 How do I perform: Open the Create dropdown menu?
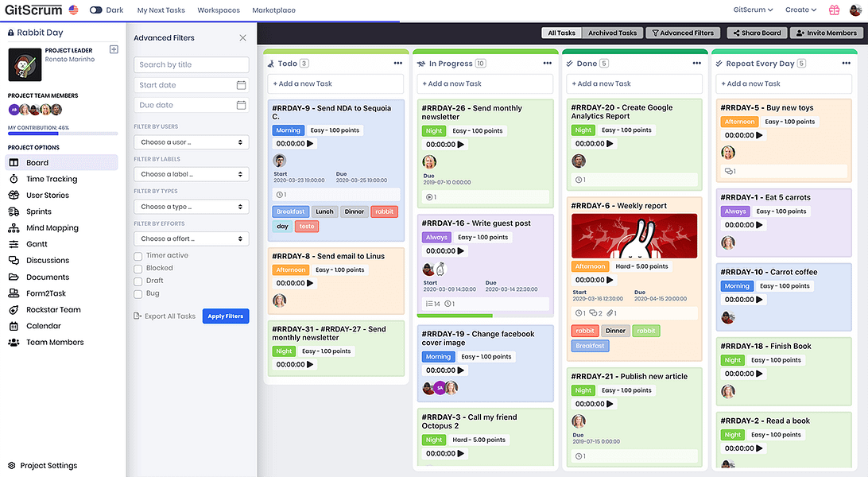point(800,10)
